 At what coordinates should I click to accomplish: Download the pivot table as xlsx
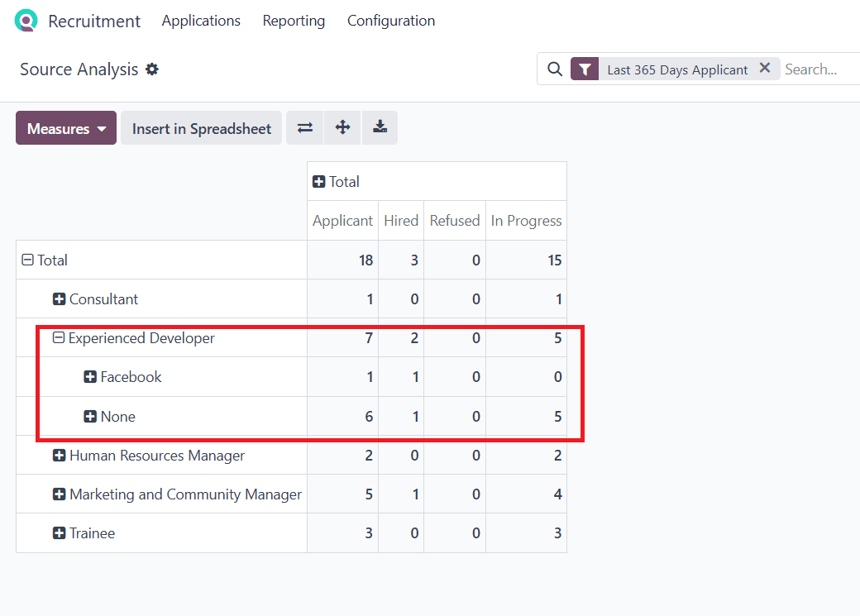380,128
